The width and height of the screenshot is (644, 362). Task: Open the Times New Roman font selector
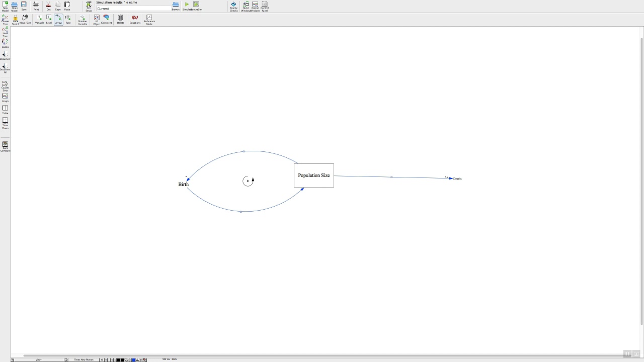pos(84,359)
